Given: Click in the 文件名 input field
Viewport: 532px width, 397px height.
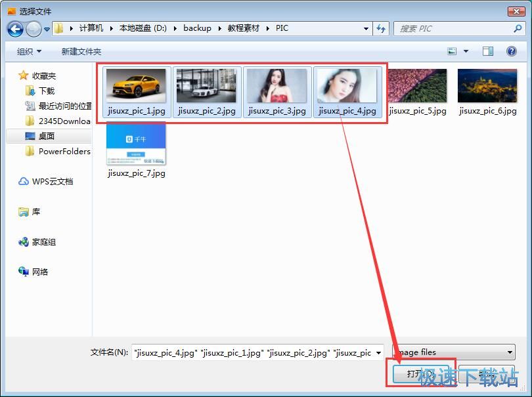Looking at the screenshot, I should pyautogui.click(x=254, y=353).
